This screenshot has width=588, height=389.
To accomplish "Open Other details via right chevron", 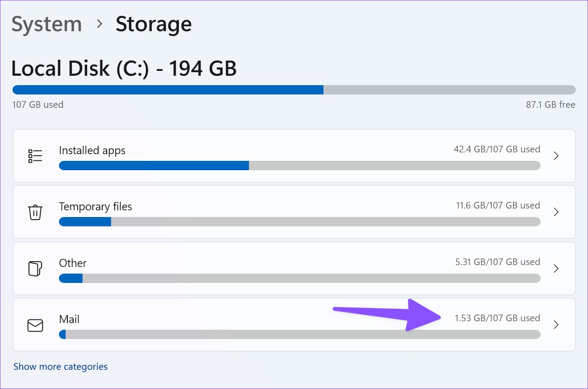I will click(x=556, y=269).
